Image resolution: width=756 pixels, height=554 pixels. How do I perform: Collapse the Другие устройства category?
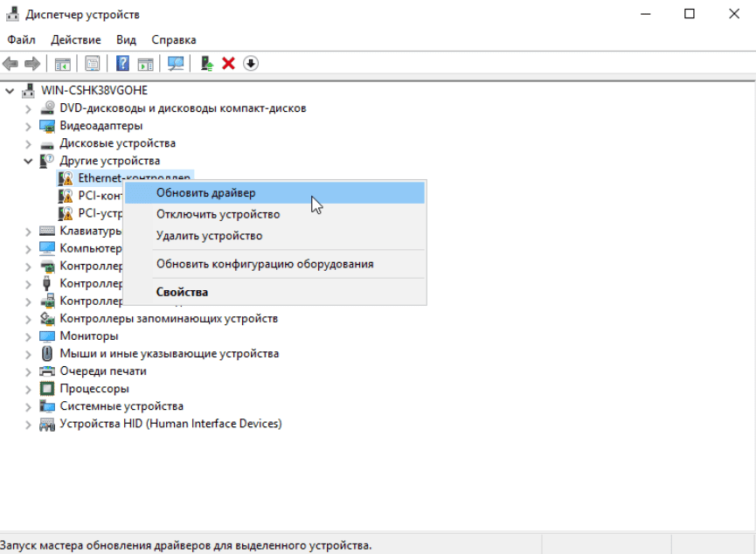pyautogui.click(x=28, y=161)
